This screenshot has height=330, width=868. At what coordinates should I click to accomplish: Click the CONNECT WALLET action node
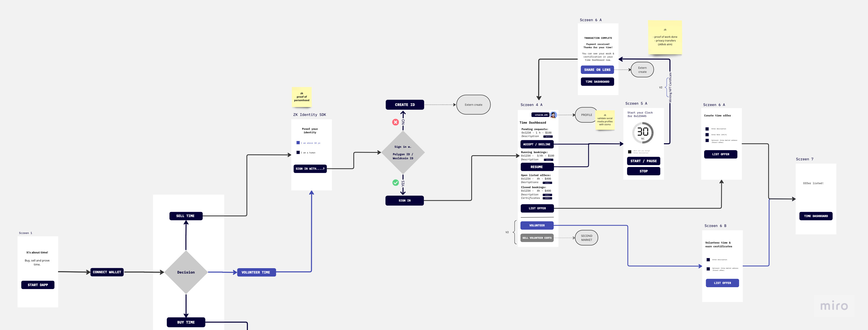(106, 272)
